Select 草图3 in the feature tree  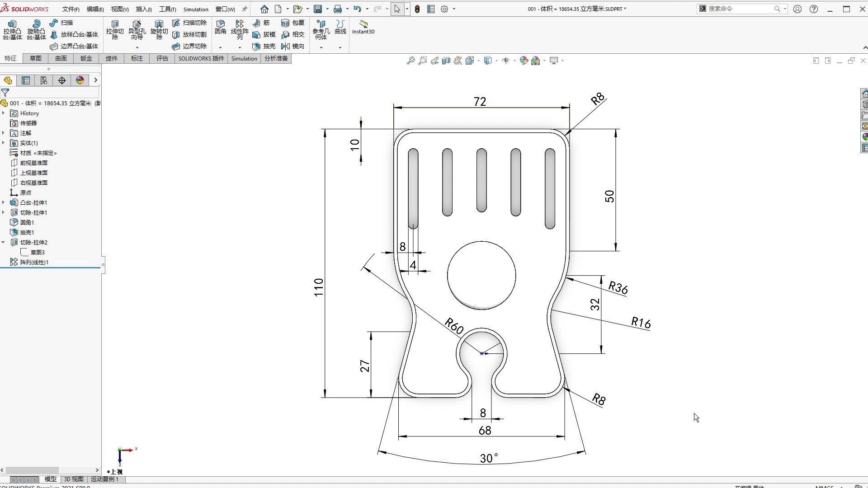tap(38, 252)
